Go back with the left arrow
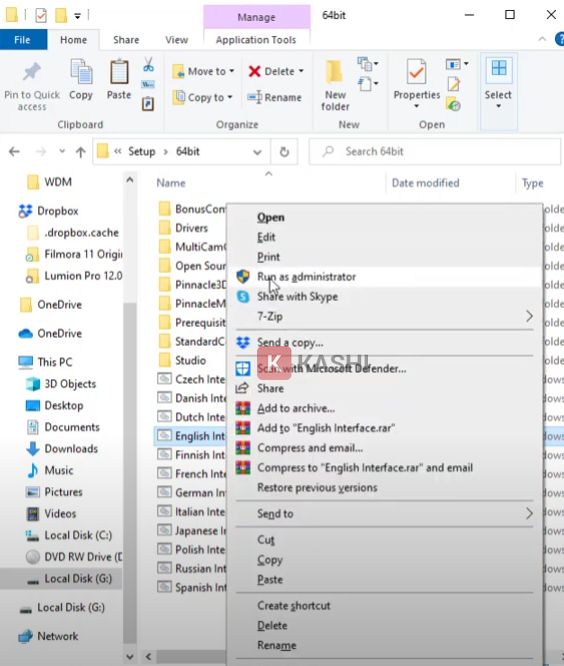Image resolution: width=564 pixels, height=666 pixels. pos(14,152)
